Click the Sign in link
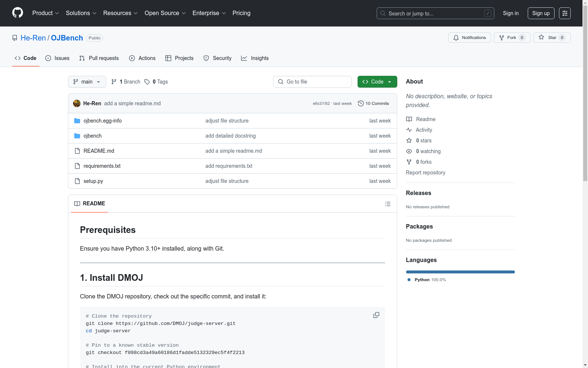 click(x=511, y=13)
